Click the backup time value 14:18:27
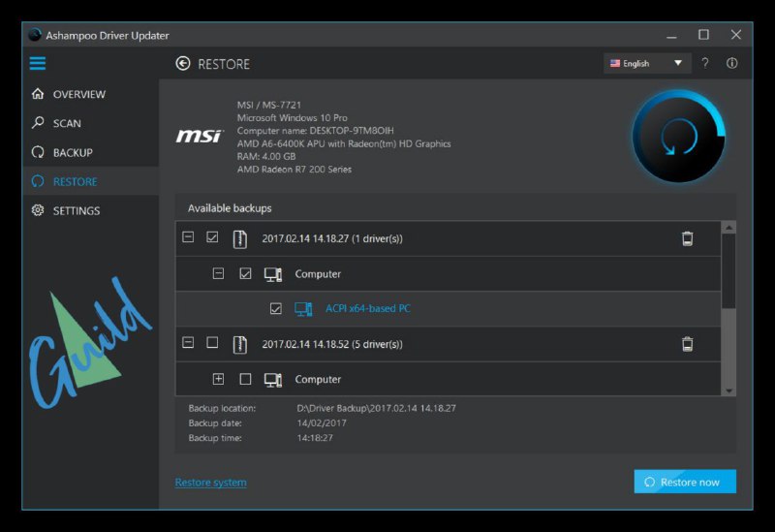775x532 pixels. pos(315,438)
